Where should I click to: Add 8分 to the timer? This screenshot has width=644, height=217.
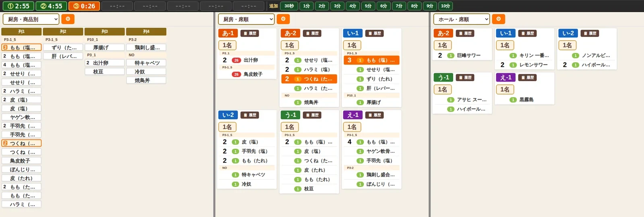tap(415, 6)
